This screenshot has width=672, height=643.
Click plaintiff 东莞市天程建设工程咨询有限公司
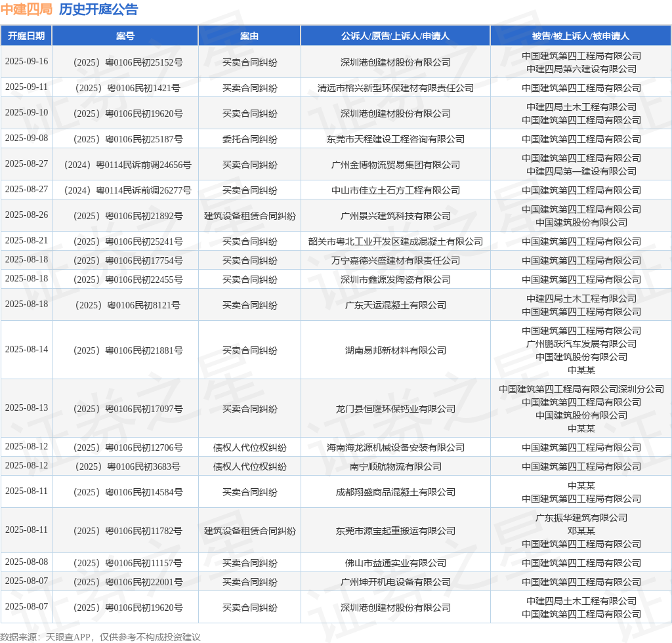tap(396, 139)
